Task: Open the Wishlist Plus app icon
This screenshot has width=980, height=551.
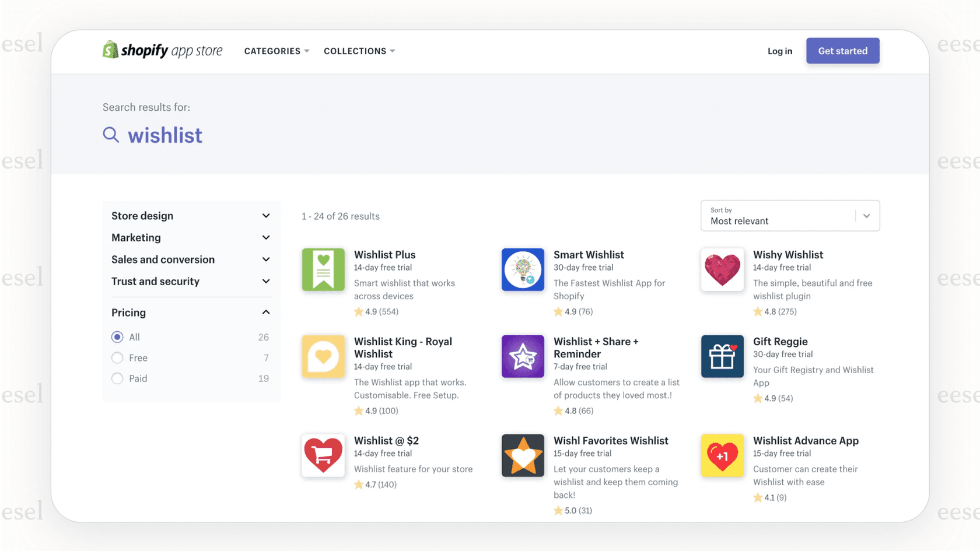Action: (x=323, y=269)
